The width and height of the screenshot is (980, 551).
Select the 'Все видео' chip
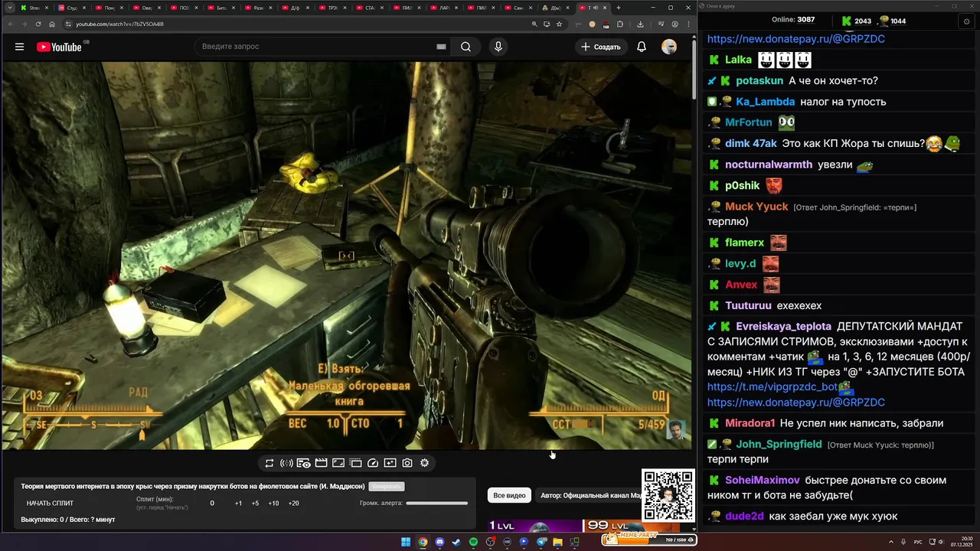509,495
